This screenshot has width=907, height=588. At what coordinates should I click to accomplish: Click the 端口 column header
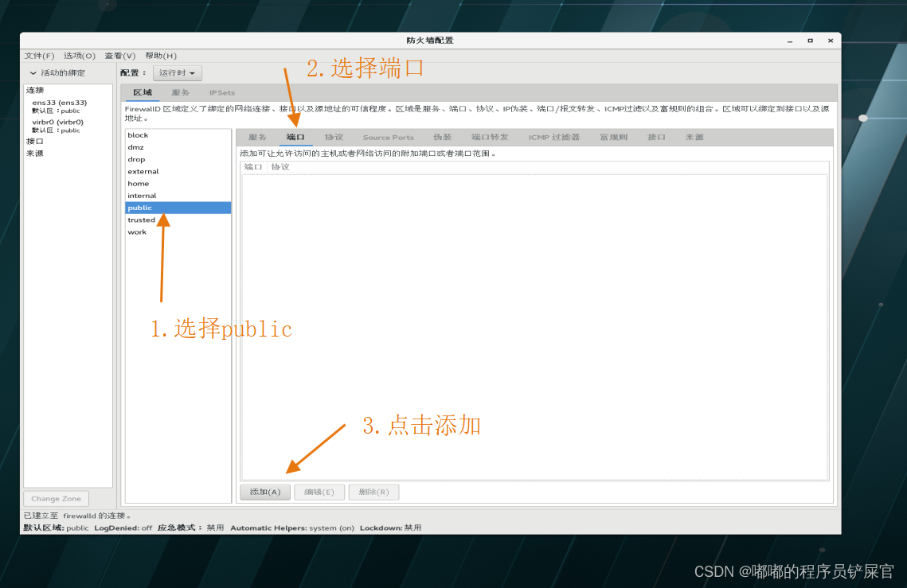[x=253, y=167]
